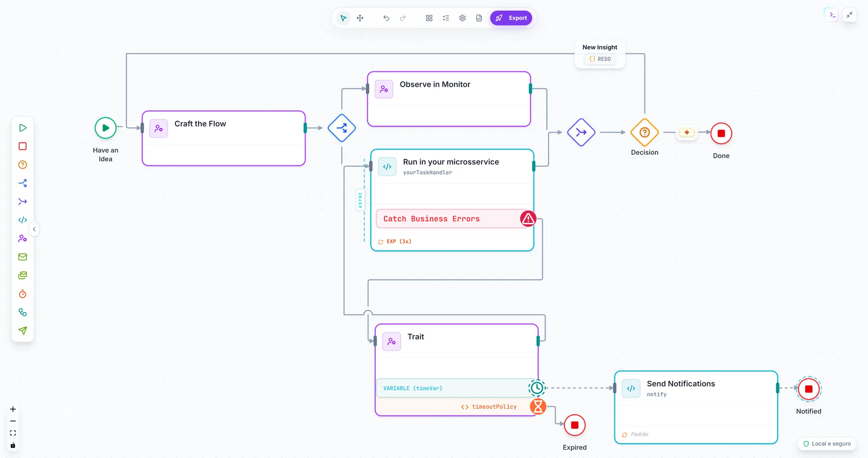Select the Send Notifications task
Screen dimensions: 868x458
[x=696, y=407]
